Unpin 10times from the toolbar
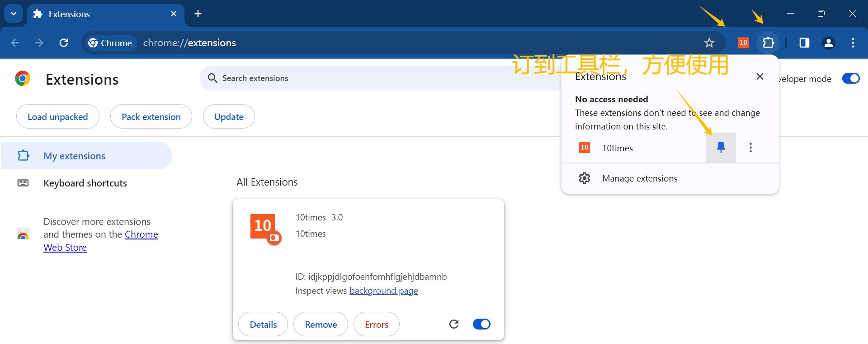The height and width of the screenshot is (344, 868). [721, 148]
